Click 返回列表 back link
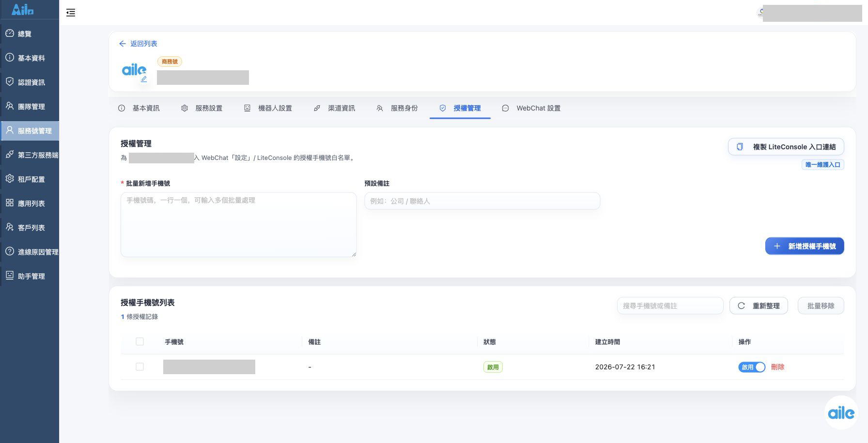The image size is (868, 443). tap(138, 44)
